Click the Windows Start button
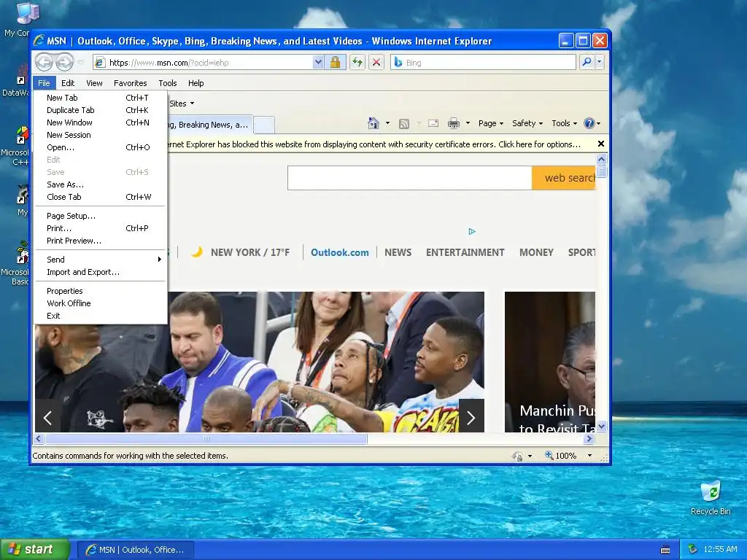747x560 pixels. pos(35,550)
